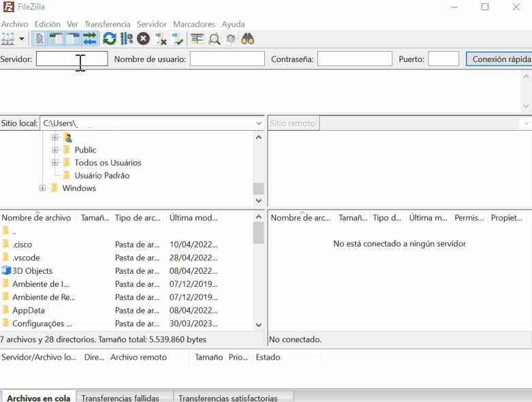
Task: Sort local files by Tipo de archivo
Action: point(139,217)
